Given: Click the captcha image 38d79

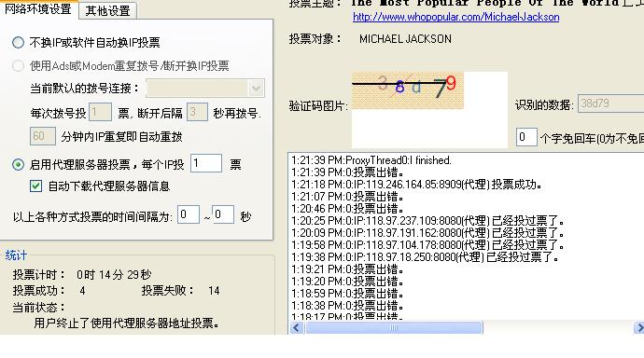Looking at the screenshot, I should [408, 90].
